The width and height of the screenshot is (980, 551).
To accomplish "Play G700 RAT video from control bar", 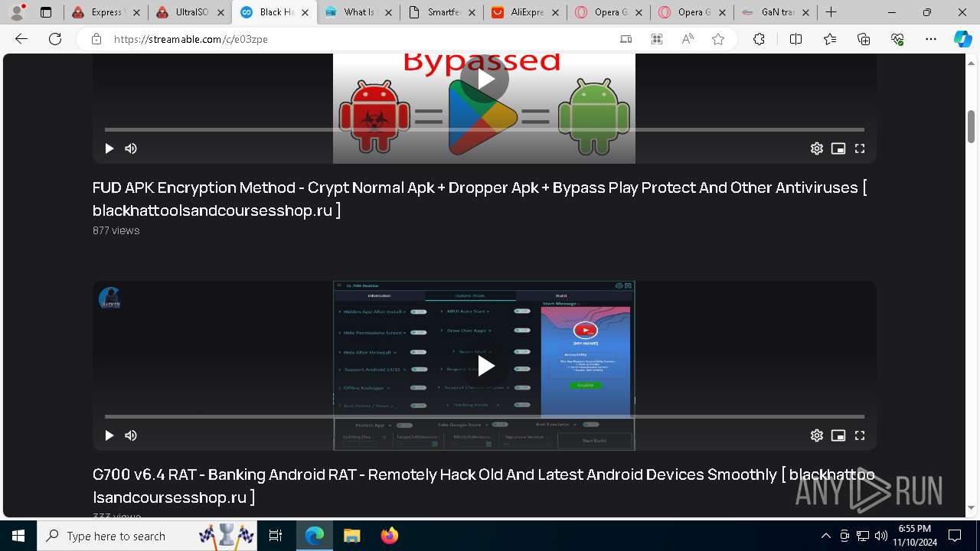I will [x=109, y=435].
